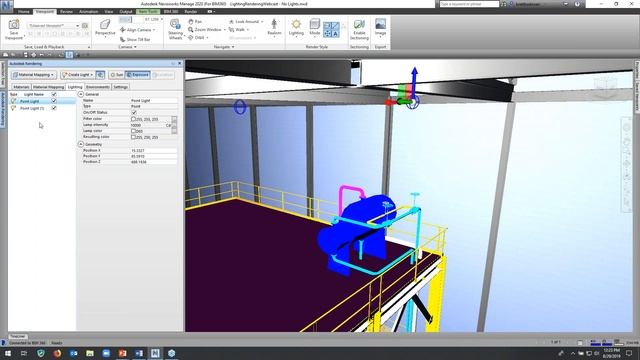Toggle the Exposure button

[x=138, y=75]
